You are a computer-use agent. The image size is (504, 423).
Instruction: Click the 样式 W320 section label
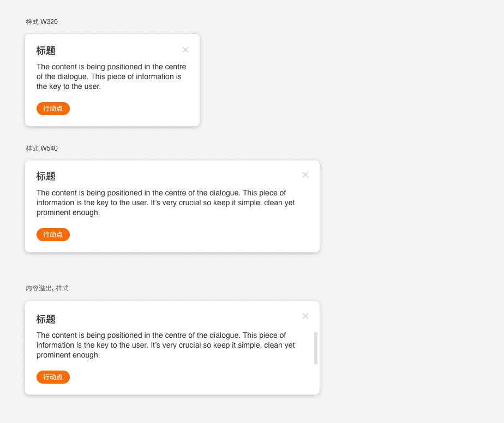(x=42, y=21)
